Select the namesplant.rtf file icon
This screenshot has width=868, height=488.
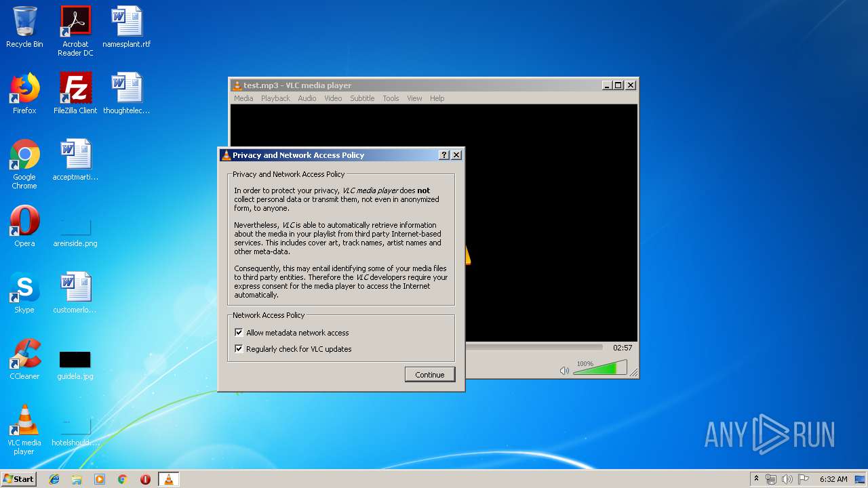(127, 28)
